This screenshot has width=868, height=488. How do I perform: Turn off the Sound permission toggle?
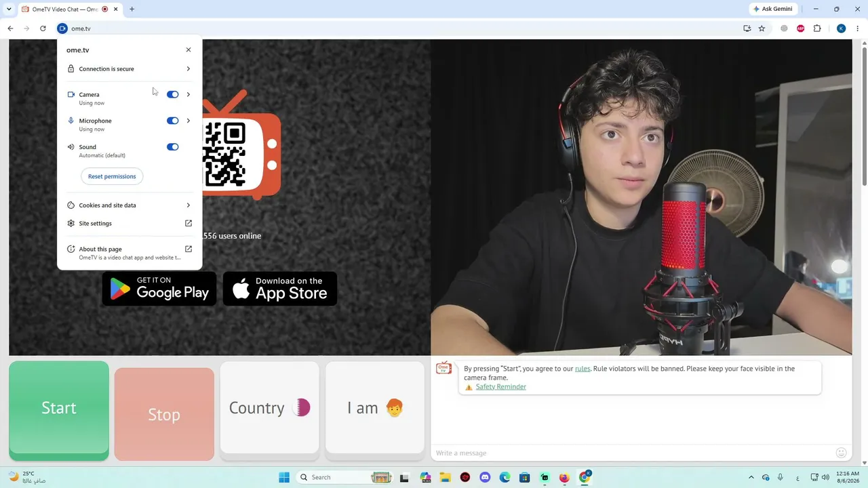(x=172, y=146)
